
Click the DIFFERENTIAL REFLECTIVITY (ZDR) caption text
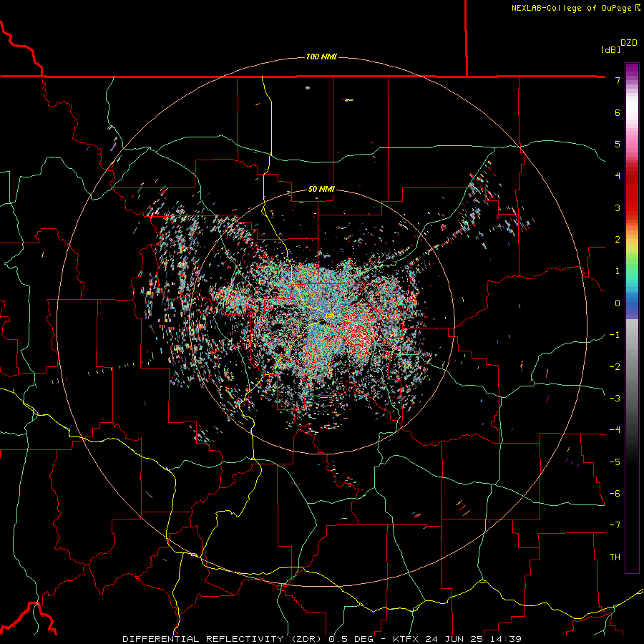(223, 639)
